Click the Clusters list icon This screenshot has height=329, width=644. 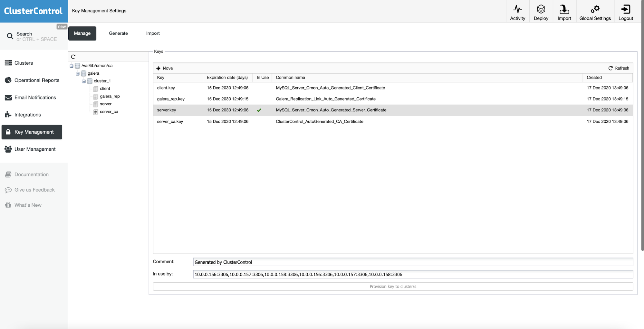tap(8, 63)
